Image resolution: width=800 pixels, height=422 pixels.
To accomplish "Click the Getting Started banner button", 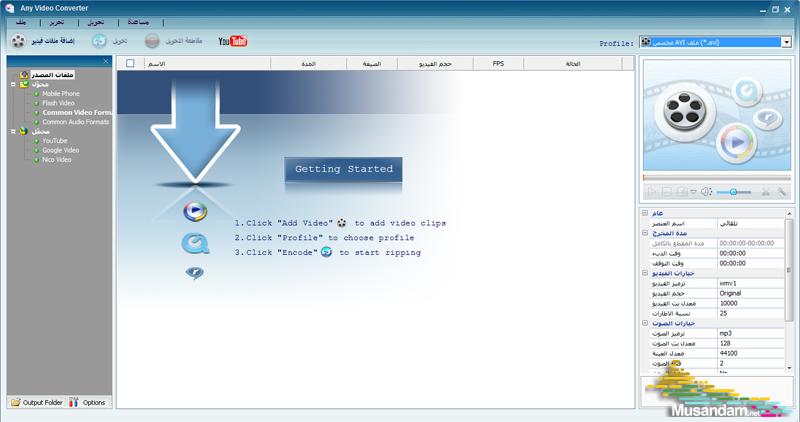I will pyautogui.click(x=343, y=169).
